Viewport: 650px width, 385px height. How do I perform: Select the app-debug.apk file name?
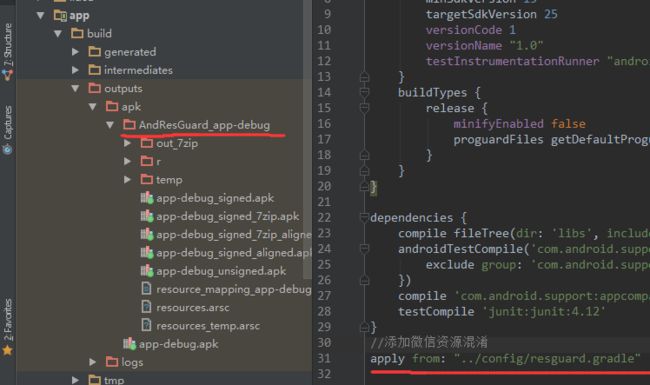(179, 344)
